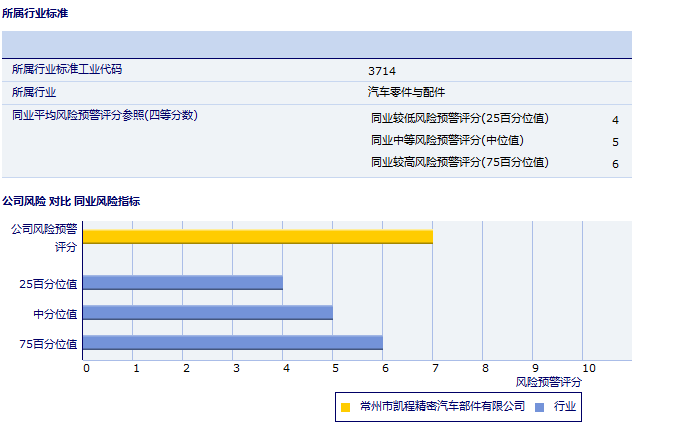Click 同业中等风险预警评分(中位值) label
Viewport: 673px width, 429px height.
point(447,141)
